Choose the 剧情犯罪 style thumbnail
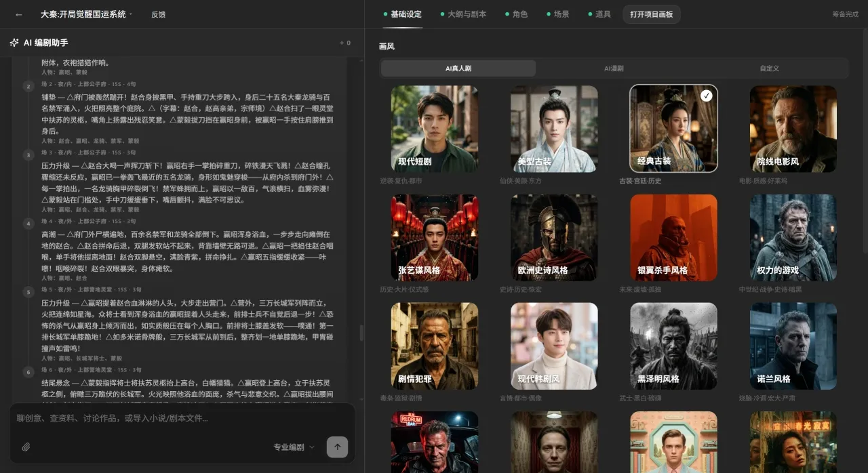The image size is (868, 473). click(x=434, y=346)
